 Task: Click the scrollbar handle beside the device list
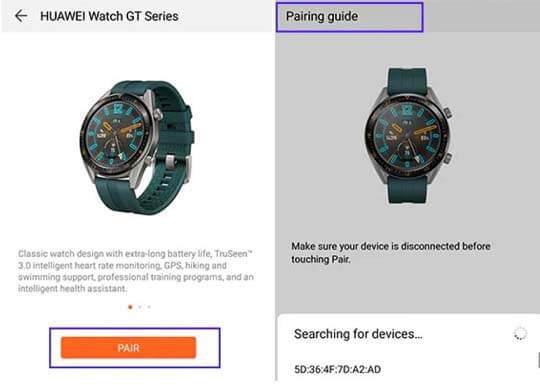point(539,360)
